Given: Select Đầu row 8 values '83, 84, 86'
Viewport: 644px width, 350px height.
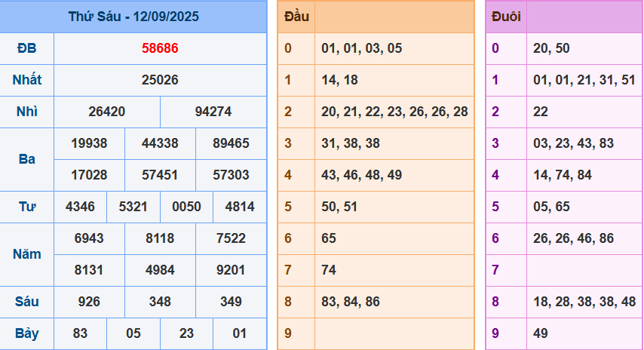Looking at the screenshot, I should [351, 301].
